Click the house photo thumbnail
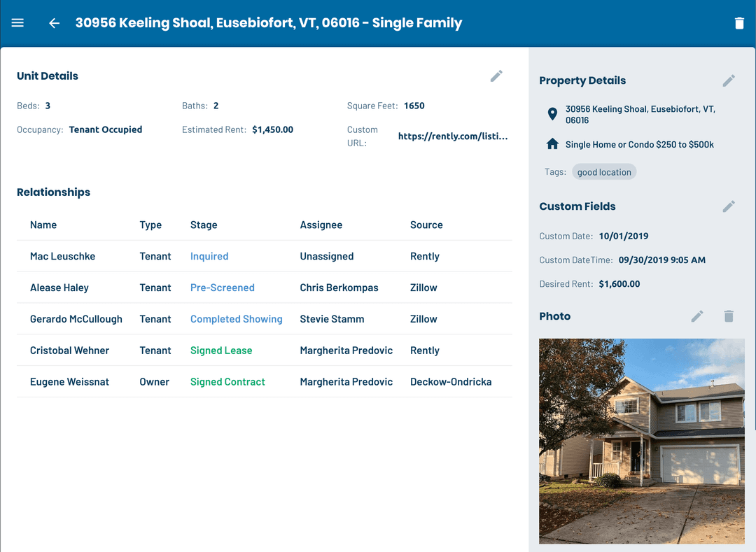756x552 pixels. [641, 441]
